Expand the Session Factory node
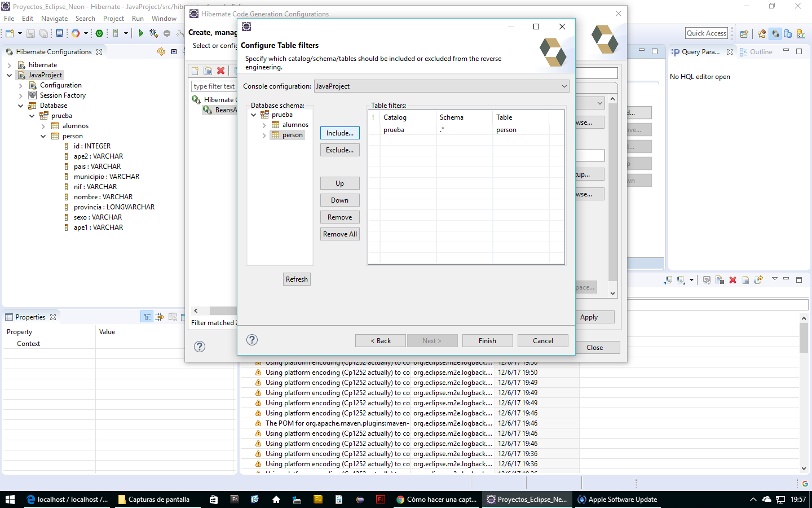 coord(20,95)
